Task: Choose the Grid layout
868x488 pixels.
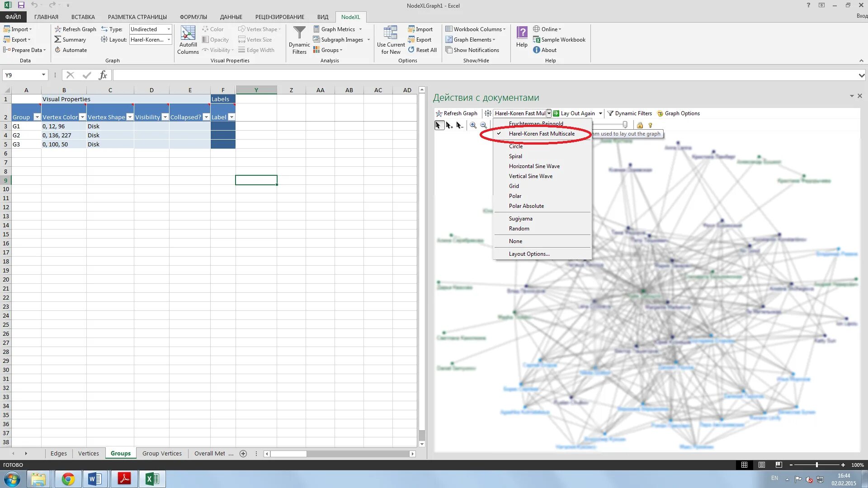Action: coord(514,186)
